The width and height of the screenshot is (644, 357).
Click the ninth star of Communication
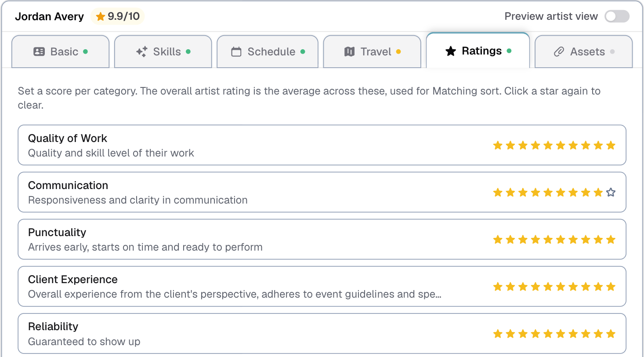click(598, 193)
